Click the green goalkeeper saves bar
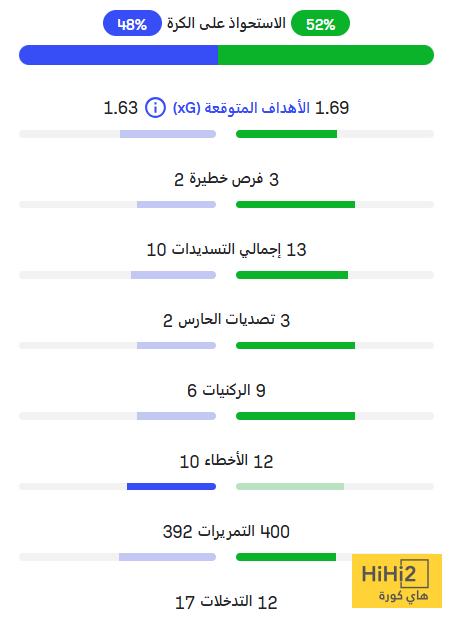This screenshot has width=453, height=619. [x=296, y=345]
